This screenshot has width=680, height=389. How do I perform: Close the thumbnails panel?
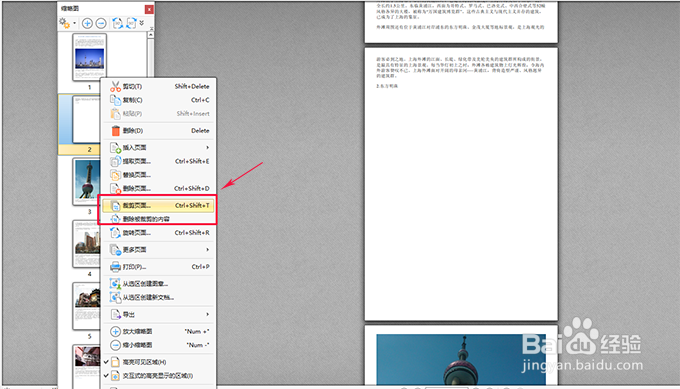click(x=149, y=9)
